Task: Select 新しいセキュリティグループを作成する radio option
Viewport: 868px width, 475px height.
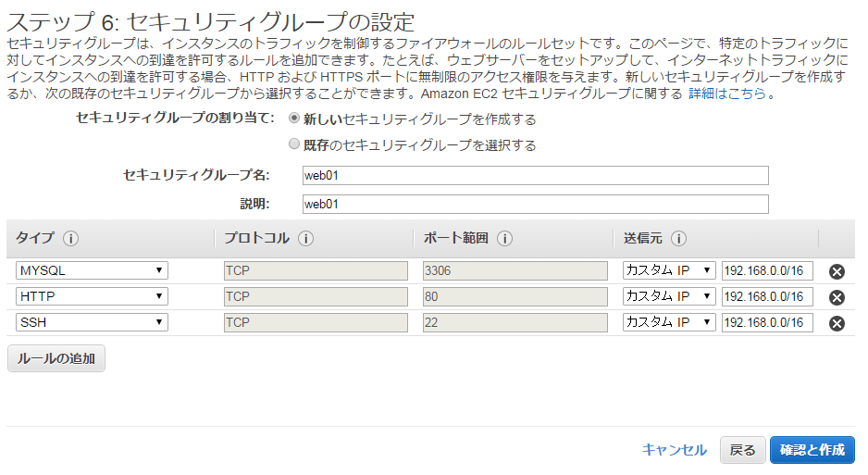Action: pyautogui.click(x=295, y=119)
